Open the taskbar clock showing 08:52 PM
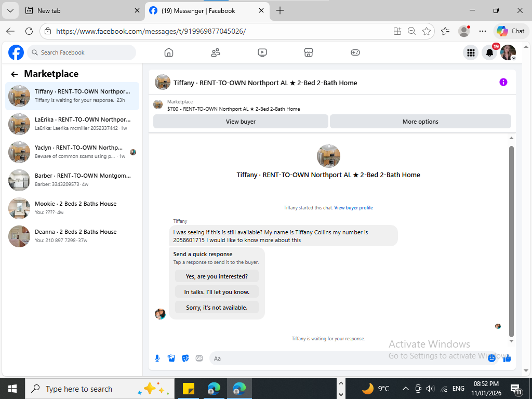Viewport: 532px width, 399px height. tap(486, 389)
